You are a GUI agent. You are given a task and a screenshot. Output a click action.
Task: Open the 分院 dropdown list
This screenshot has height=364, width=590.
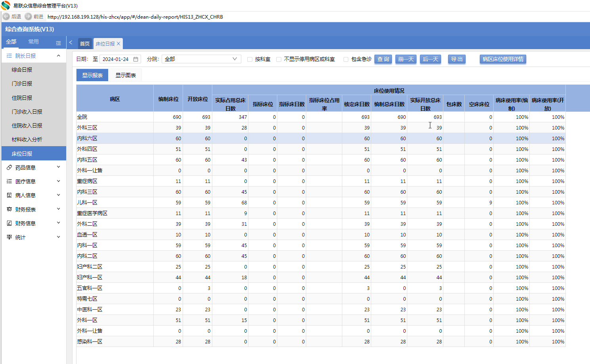tap(201, 59)
